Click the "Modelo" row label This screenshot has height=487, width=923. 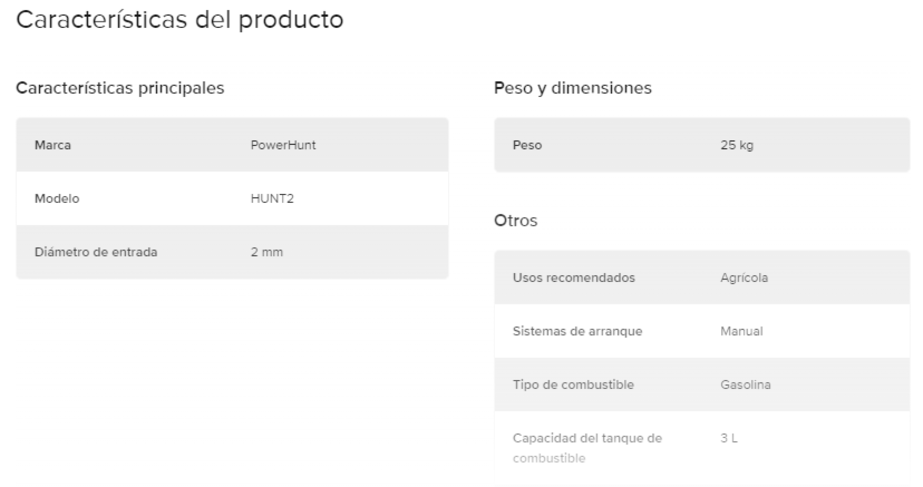point(56,198)
